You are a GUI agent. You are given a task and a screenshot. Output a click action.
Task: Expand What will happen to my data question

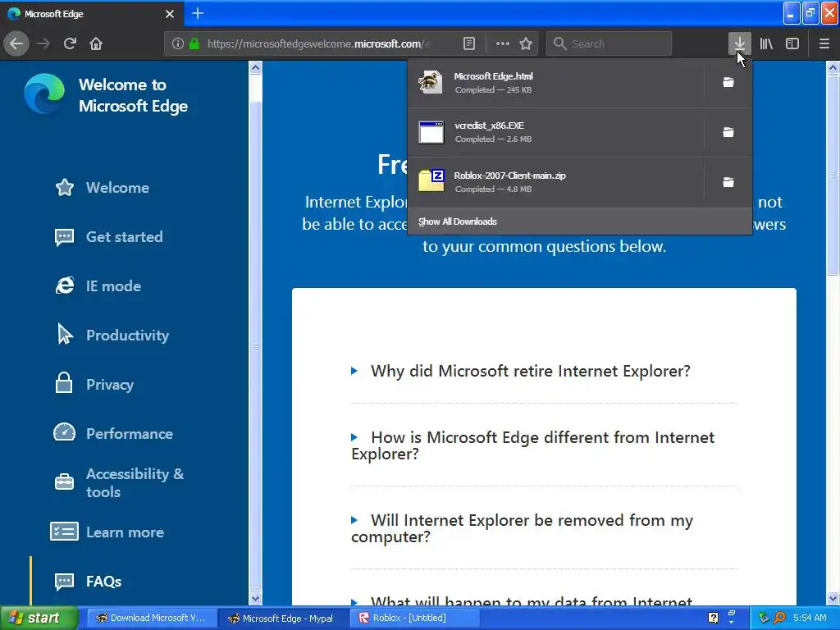click(523, 601)
